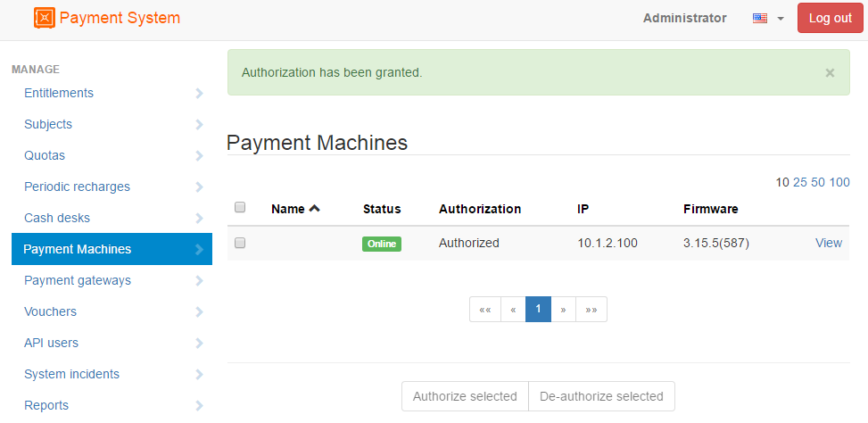Expand the Entitlements menu chevron

(199, 94)
